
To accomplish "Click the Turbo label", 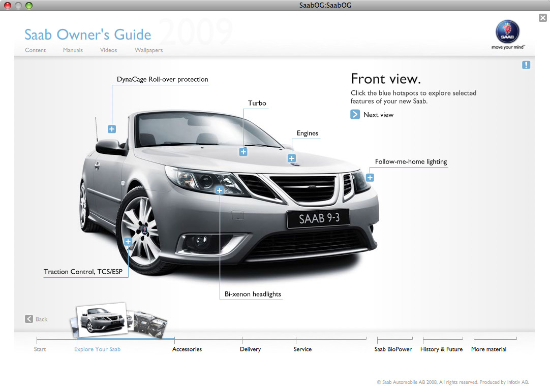I will pos(257,104).
